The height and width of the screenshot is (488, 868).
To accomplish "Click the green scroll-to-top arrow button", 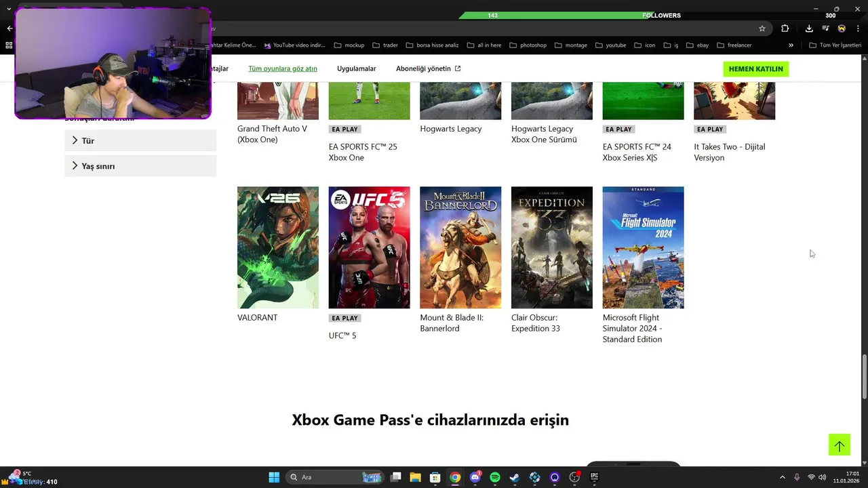I will tap(840, 445).
